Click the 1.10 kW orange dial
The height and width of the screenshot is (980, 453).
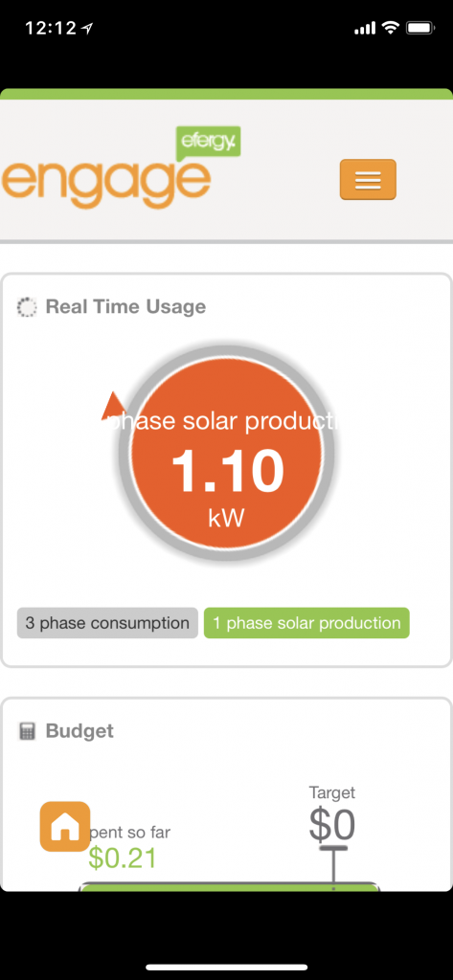pyautogui.click(x=226, y=453)
